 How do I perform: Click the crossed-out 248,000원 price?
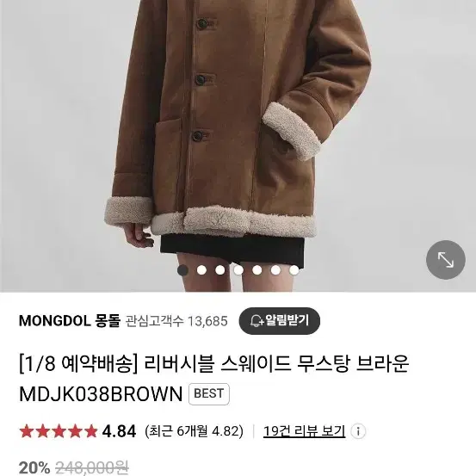[x=92, y=468]
